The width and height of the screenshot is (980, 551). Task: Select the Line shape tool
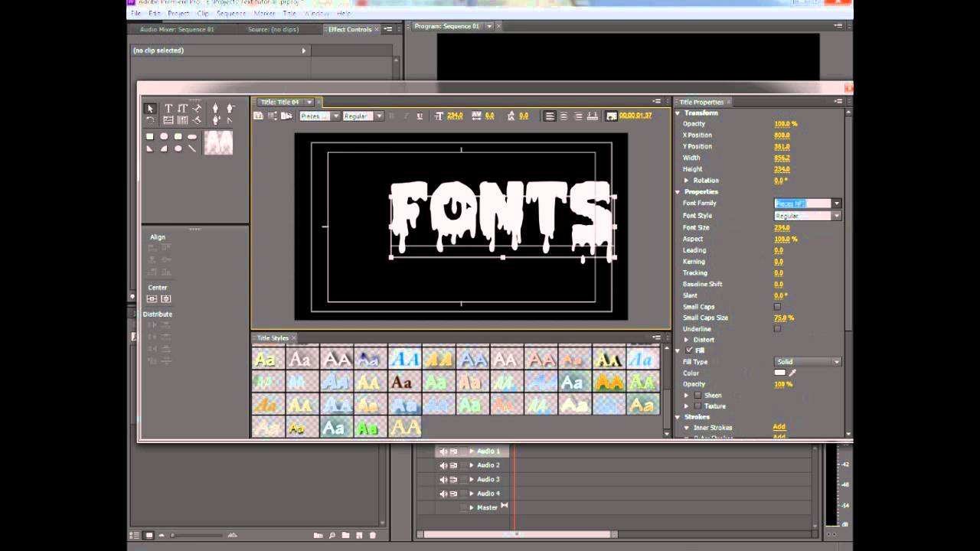[x=192, y=148]
